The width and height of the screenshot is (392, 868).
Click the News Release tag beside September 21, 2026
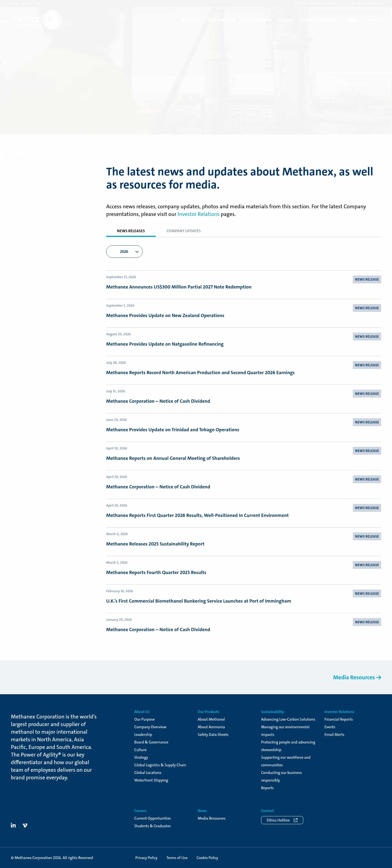[x=367, y=279]
